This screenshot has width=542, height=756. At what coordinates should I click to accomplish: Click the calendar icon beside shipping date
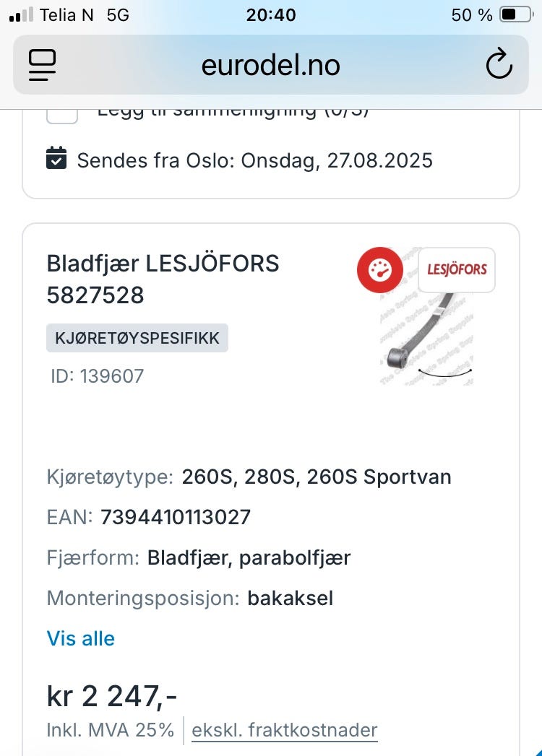[x=56, y=159]
